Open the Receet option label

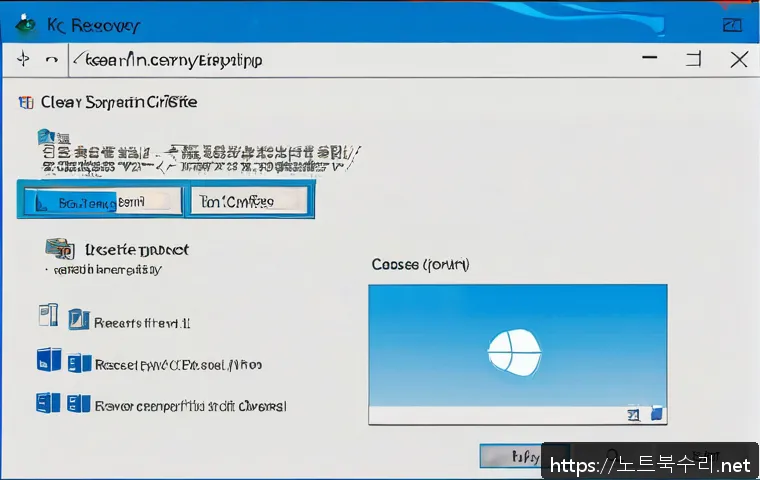(178, 364)
